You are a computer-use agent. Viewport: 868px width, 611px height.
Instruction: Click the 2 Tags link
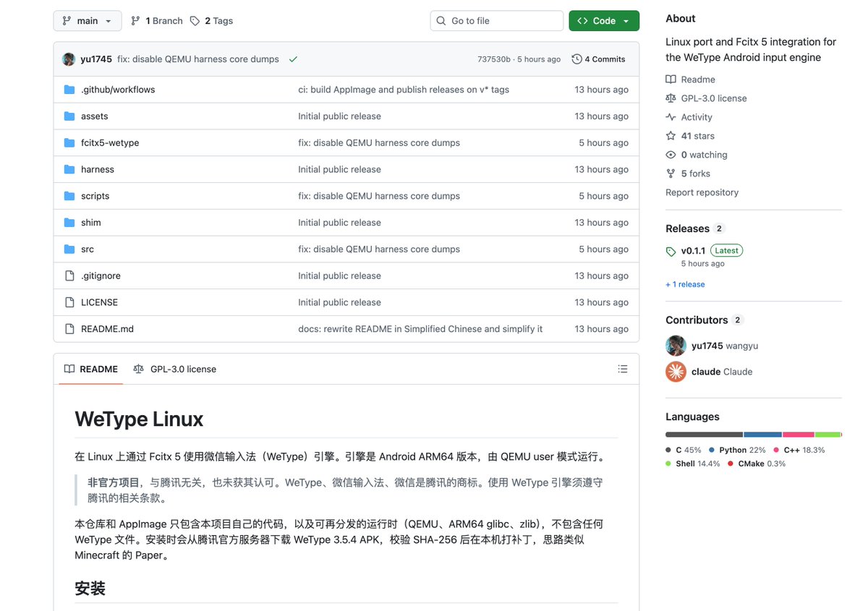coord(211,21)
